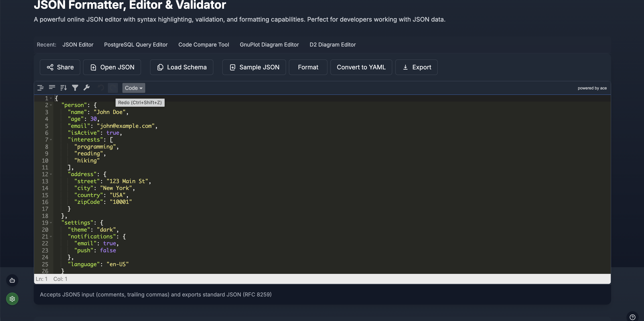Select the compact JSON tool icon
The width and height of the screenshot is (644, 321).
[x=52, y=88]
